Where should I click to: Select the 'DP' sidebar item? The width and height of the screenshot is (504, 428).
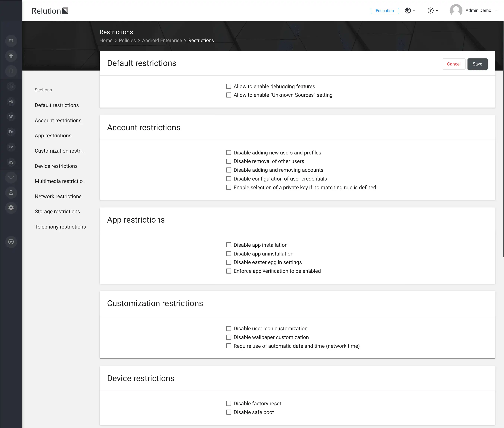(11, 117)
